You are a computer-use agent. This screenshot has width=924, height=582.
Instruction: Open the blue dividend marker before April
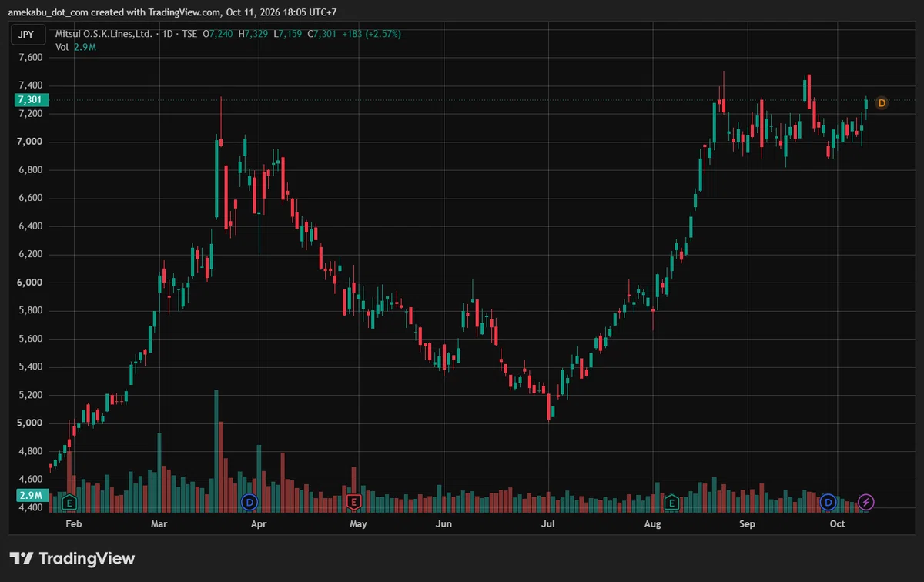pos(249,503)
